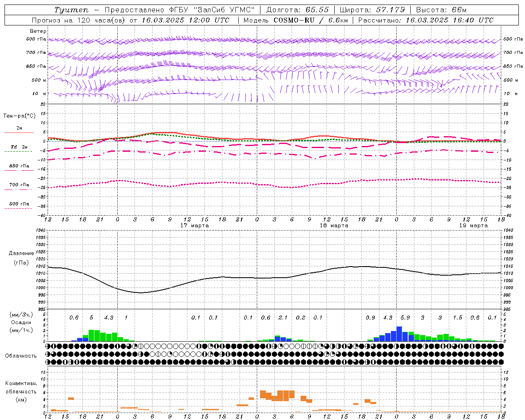Viewport: 525px width, 420px height.
Task: Click the "0.2" precipitation value
Action: (301, 317)
